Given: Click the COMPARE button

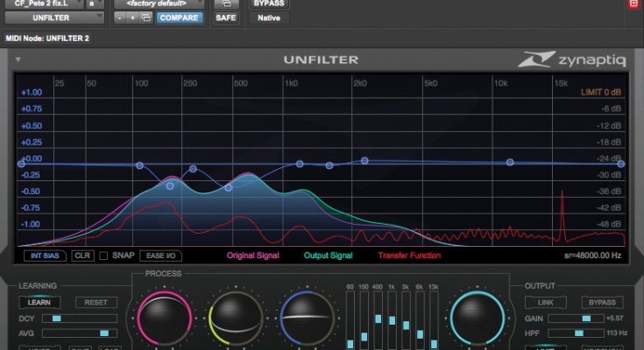Looking at the screenshot, I should 178,17.
